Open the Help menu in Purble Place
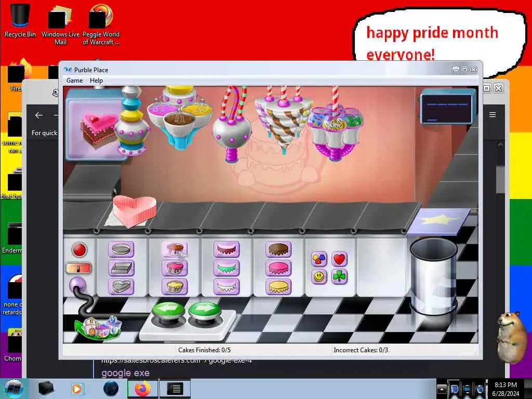The image size is (532, 399). click(x=96, y=81)
